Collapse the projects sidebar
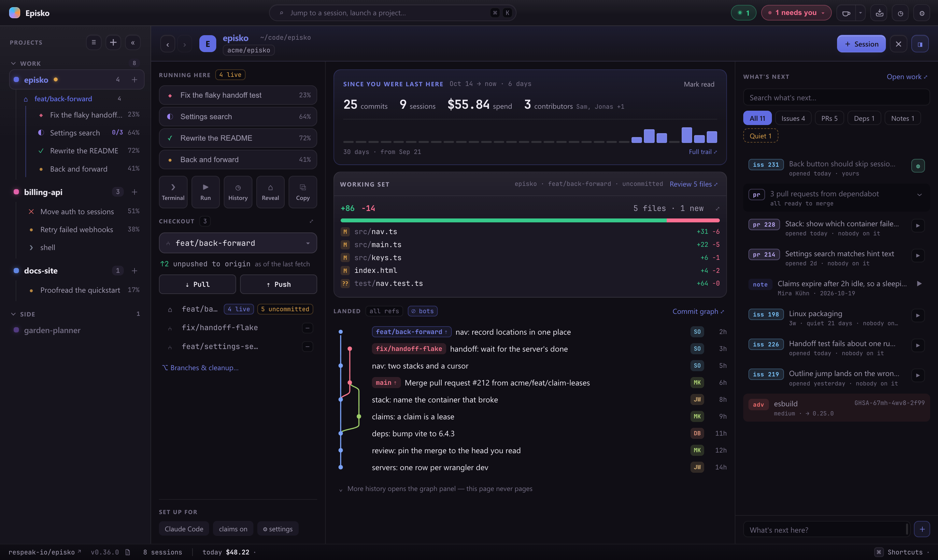Screen dimensions: 938x560 click(133, 42)
